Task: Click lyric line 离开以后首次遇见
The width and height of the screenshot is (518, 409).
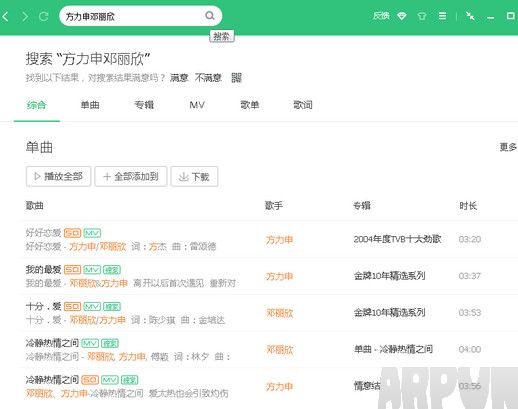Action: (168, 283)
